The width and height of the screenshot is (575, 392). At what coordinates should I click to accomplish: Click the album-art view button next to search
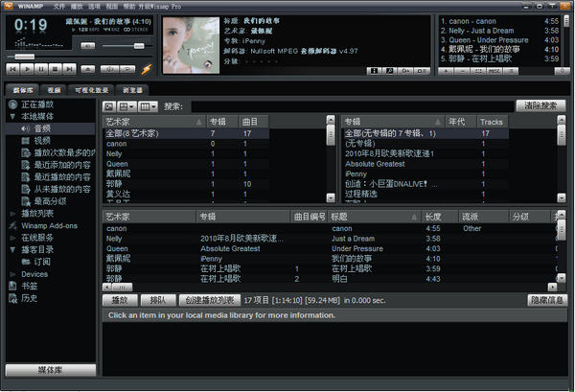tap(109, 106)
